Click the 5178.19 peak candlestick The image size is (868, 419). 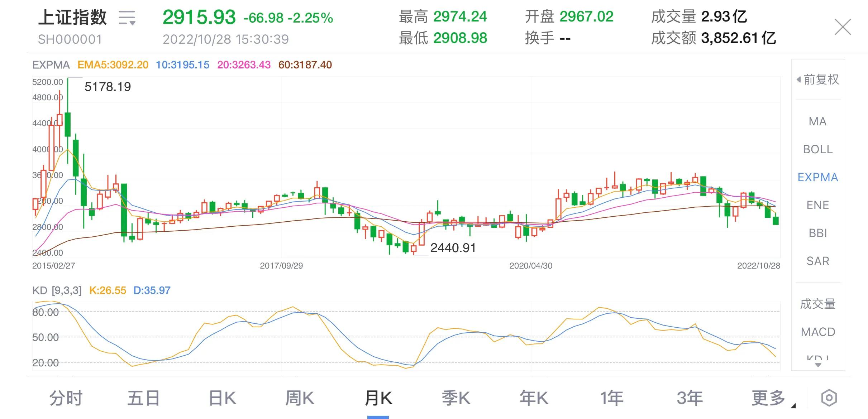pyautogui.click(x=67, y=124)
